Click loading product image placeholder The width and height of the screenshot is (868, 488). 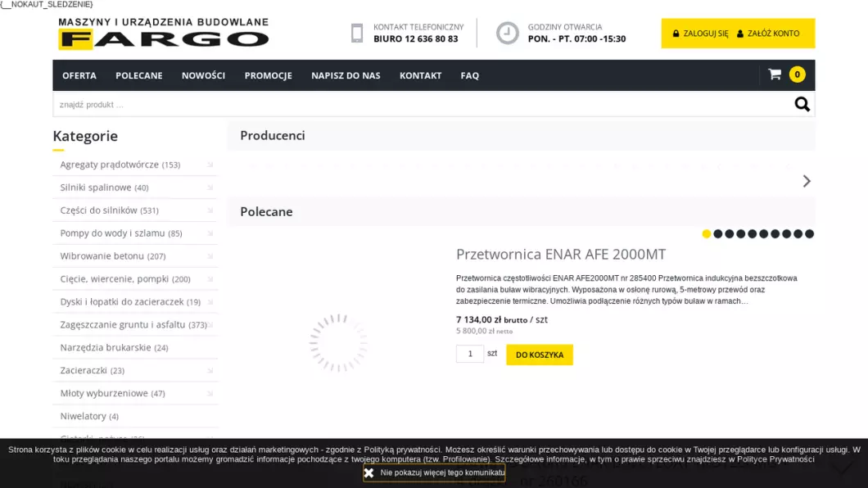(x=337, y=343)
